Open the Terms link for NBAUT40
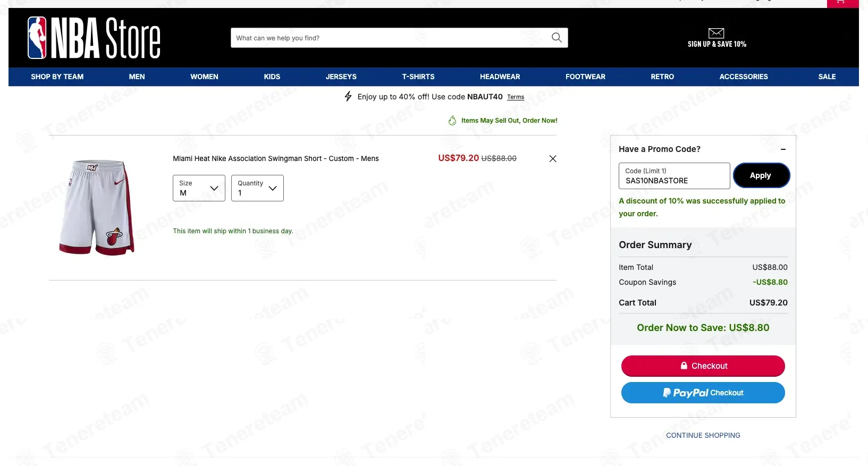 coord(516,97)
